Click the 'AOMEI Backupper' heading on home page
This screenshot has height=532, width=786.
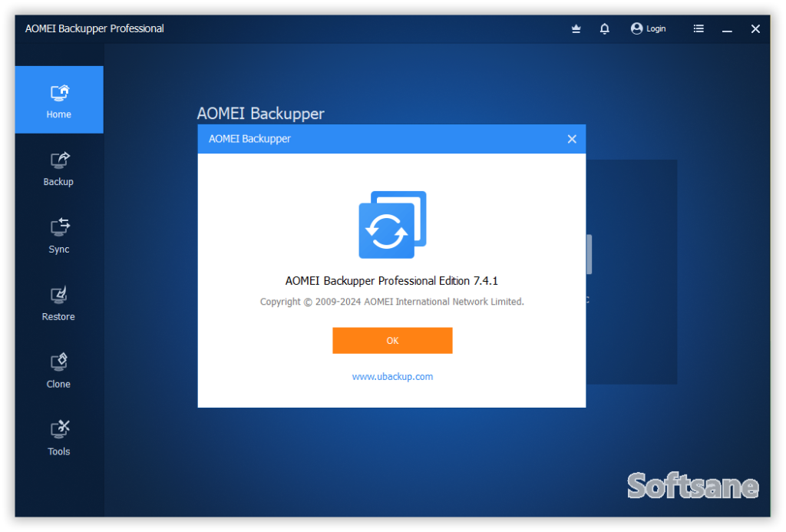[x=261, y=114]
